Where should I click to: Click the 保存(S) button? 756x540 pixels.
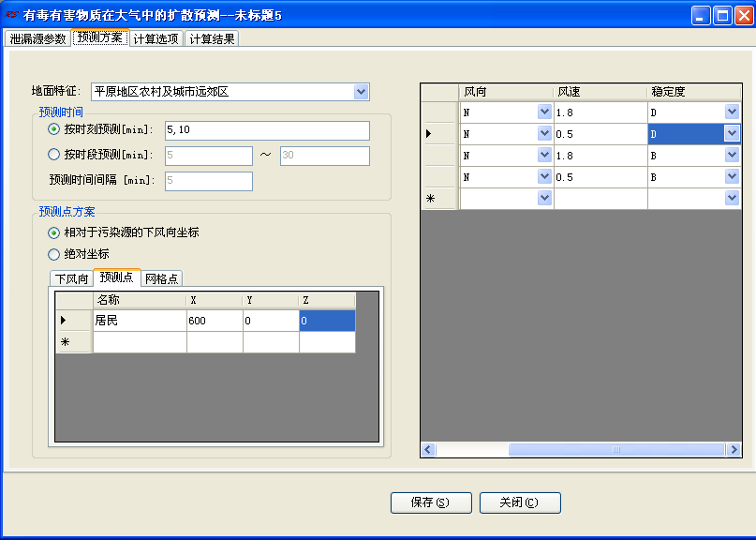click(431, 502)
